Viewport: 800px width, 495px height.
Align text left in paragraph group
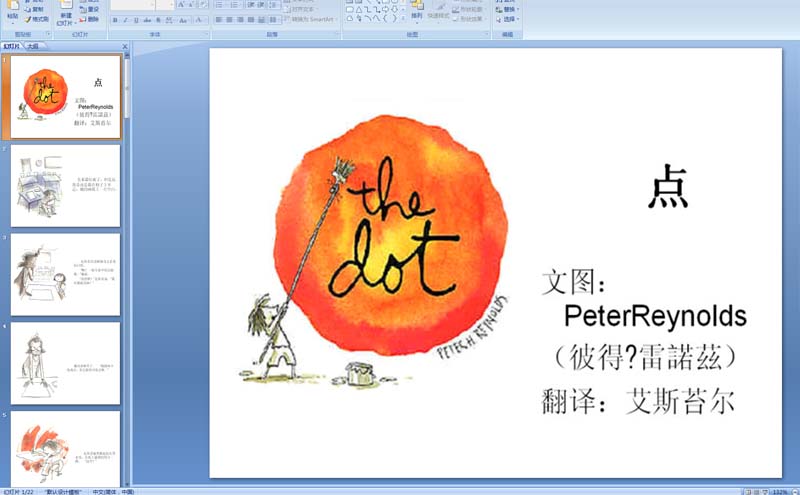pos(218,20)
